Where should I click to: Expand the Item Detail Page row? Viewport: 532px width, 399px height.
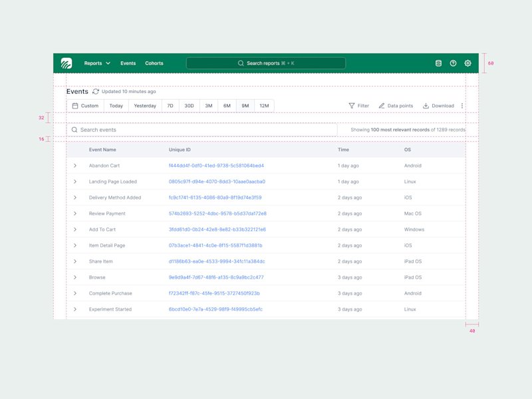(75, 245)
